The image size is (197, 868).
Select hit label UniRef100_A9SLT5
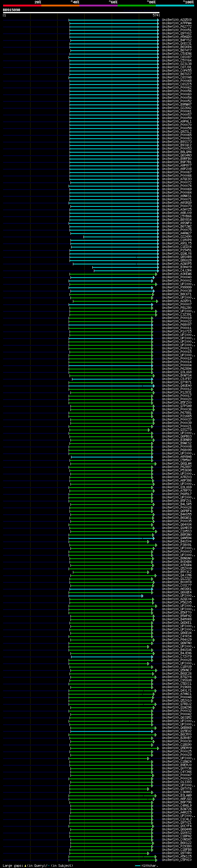point(177,243)
